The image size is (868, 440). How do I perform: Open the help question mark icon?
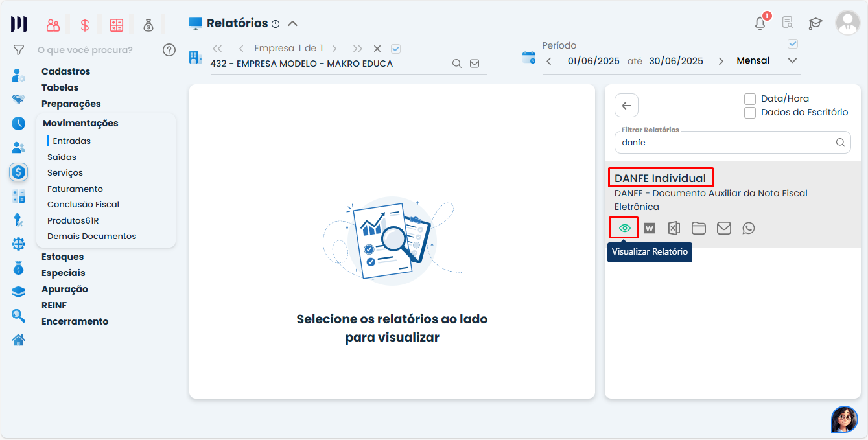pos(169,50)
